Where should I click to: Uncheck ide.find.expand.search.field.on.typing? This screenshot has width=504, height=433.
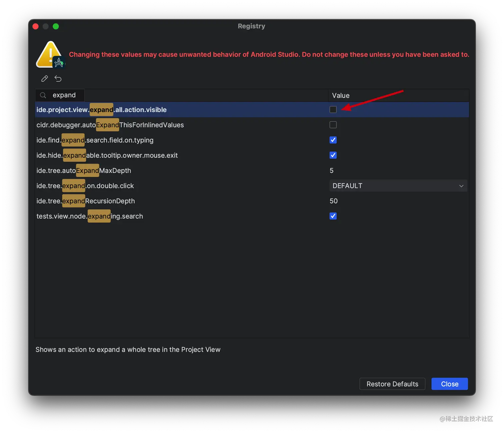[x=333, y=140]
